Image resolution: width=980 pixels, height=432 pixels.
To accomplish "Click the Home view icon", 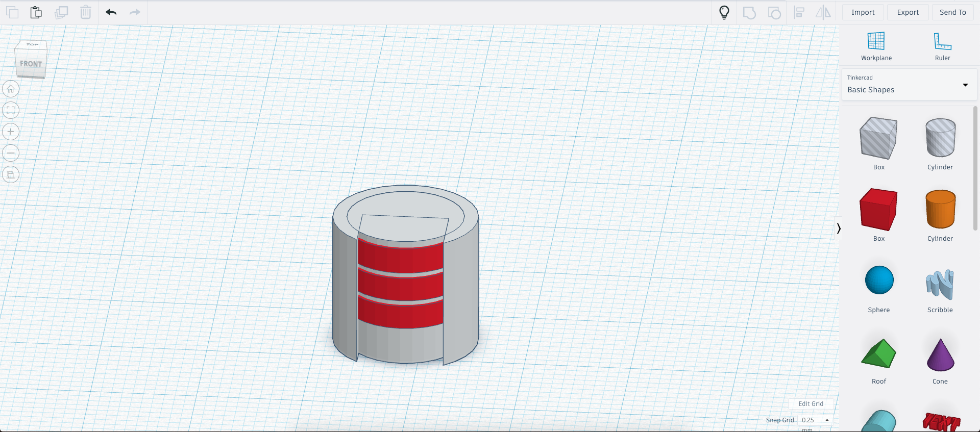I will click(11, 89).
